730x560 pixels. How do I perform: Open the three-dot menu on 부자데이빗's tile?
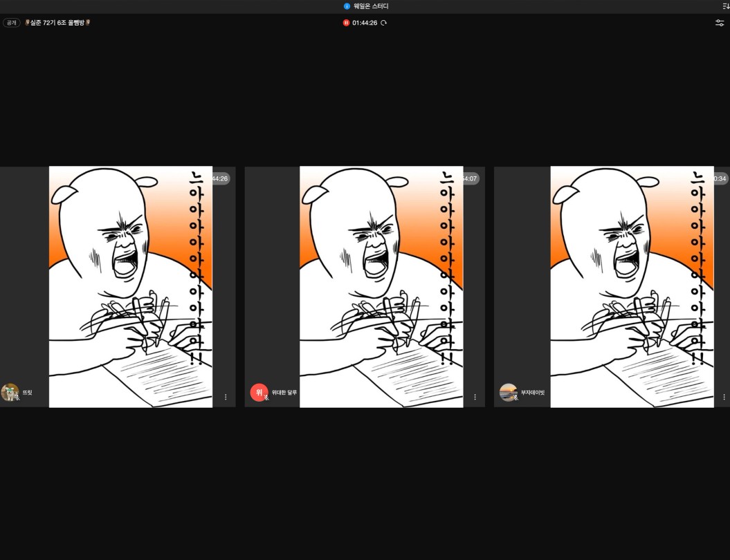[724, 397]
